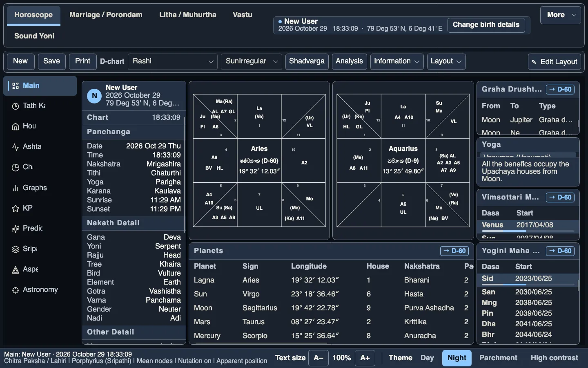Open the Aspe triangle icon
Image resolution: width=588 pixels, height=368 pixels.
tap(16, 269)
